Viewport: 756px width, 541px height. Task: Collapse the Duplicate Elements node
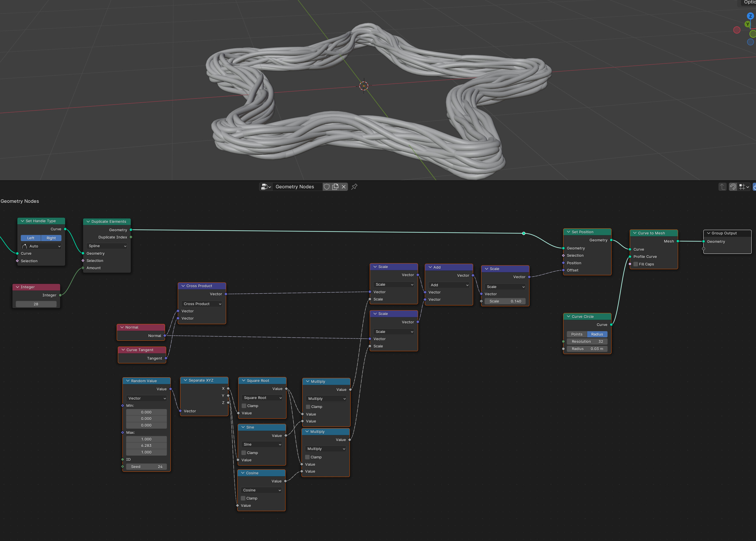click(88, 222)
